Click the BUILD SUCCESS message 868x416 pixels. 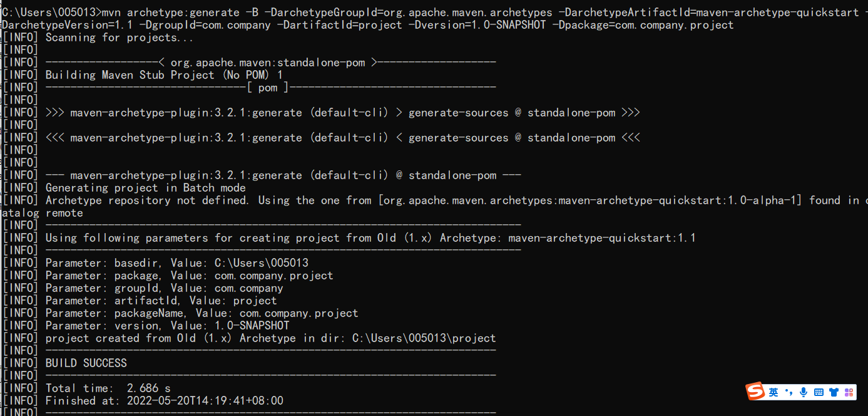point(86,363)
